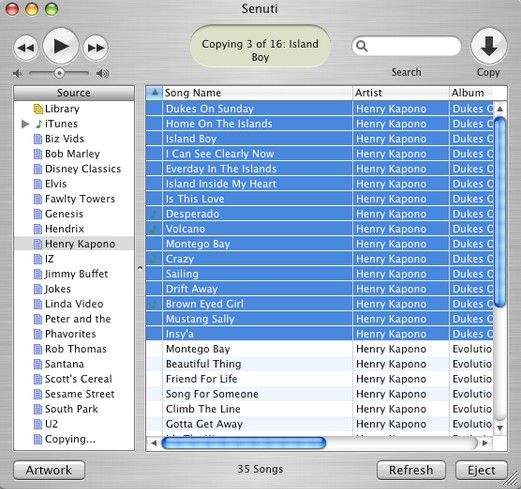Click the magnifying glass search icon

(x=362, y=46)
